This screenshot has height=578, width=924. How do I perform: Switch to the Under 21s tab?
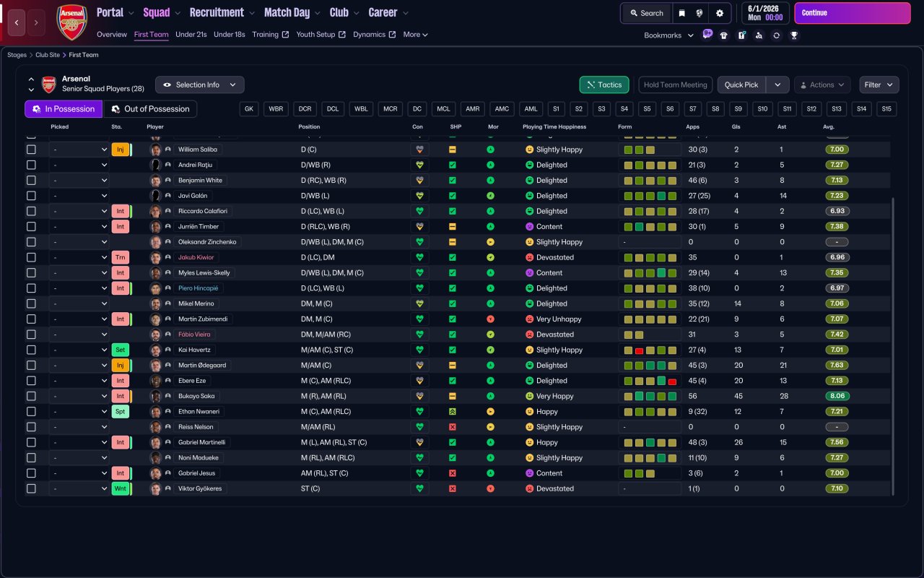[x=191, y=35]
